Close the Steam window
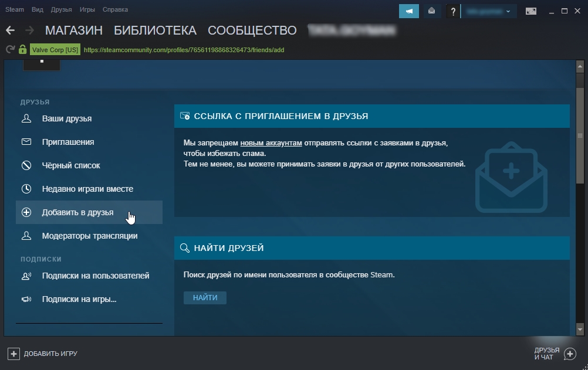The width and height of the screenshot is (588, 370). click(x=577, y=11)
